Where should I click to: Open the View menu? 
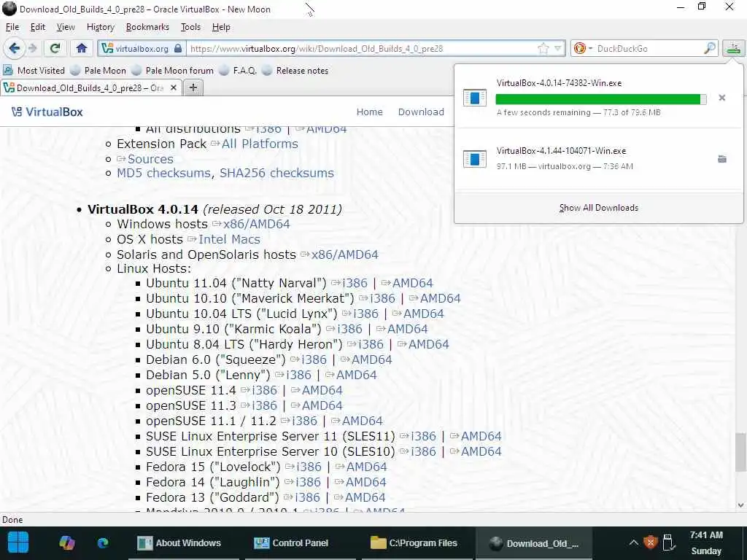click(x=66, y=27)
